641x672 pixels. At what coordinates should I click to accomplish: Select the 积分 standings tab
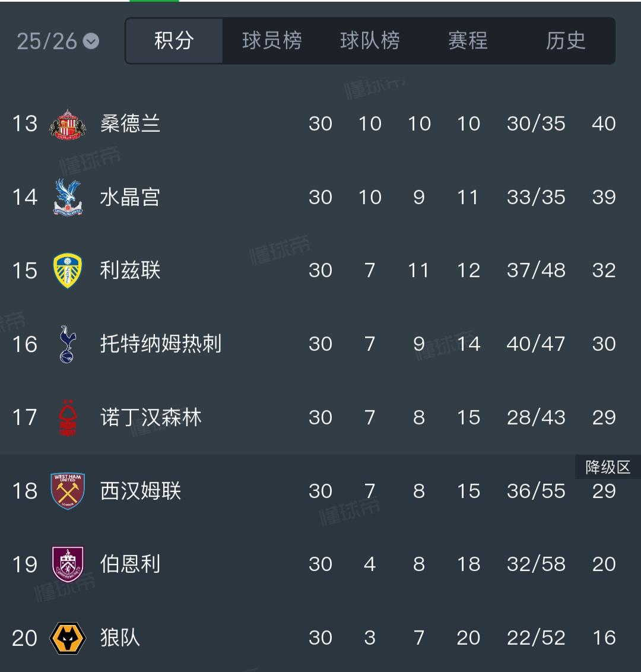click(x=173, y=41)
